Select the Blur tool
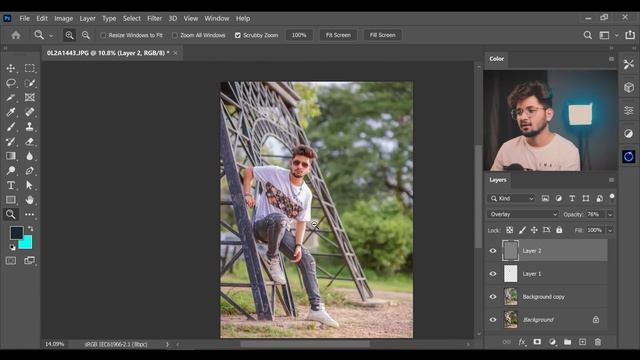This screenshot has height=360, width=640. click(29, 156)
